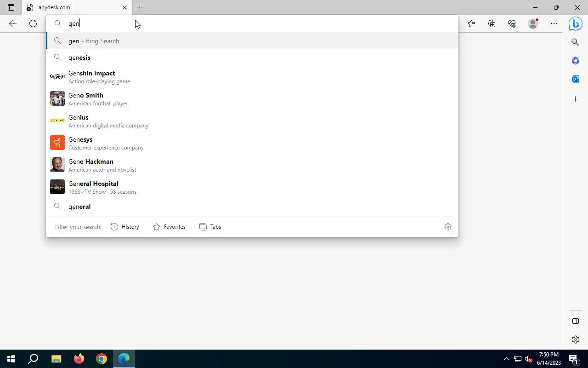The width and height of the screenshot is (588, 368).
Task: Open the Microsoft 365 sidebar icon
Action: (575, 61)
